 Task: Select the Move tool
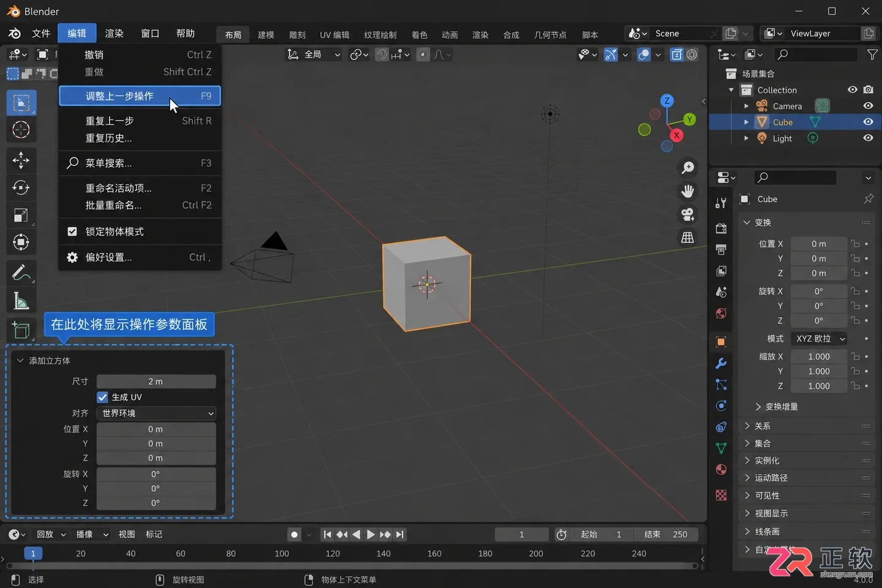coord(21,160)
